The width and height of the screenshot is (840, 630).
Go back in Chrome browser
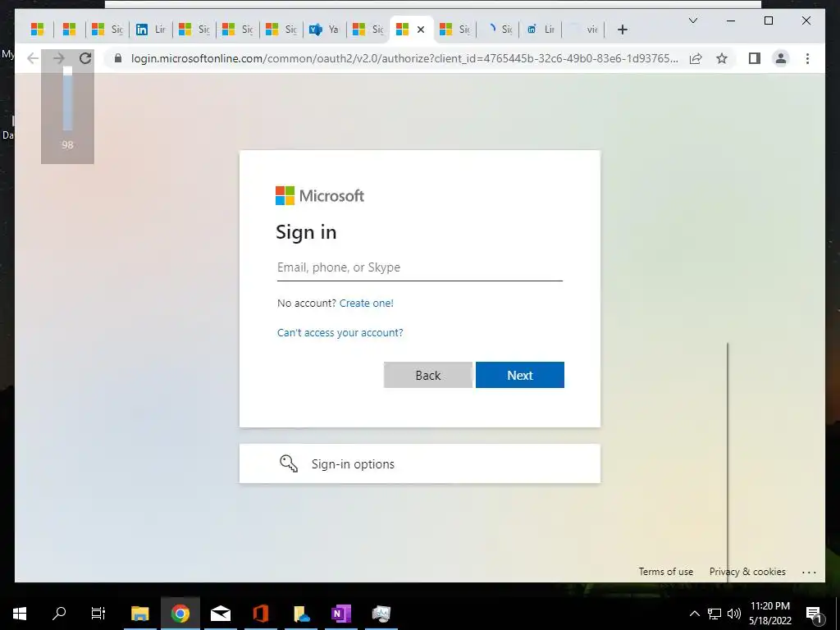(x=33, y=58)
